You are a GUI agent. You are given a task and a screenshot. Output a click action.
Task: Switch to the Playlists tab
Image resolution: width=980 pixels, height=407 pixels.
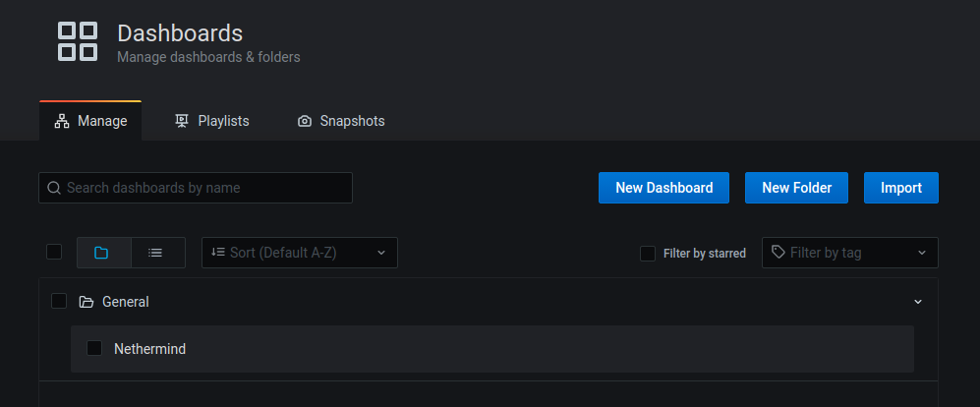[212, 121]
